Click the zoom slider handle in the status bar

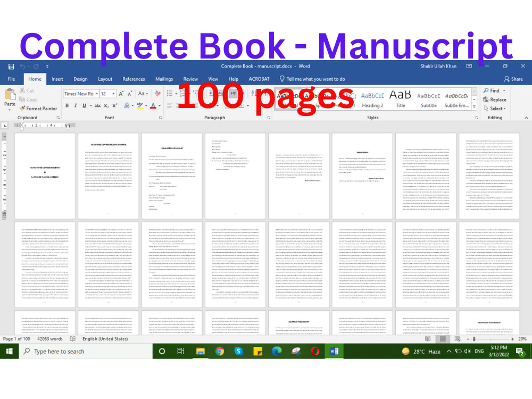pos(475,339)
